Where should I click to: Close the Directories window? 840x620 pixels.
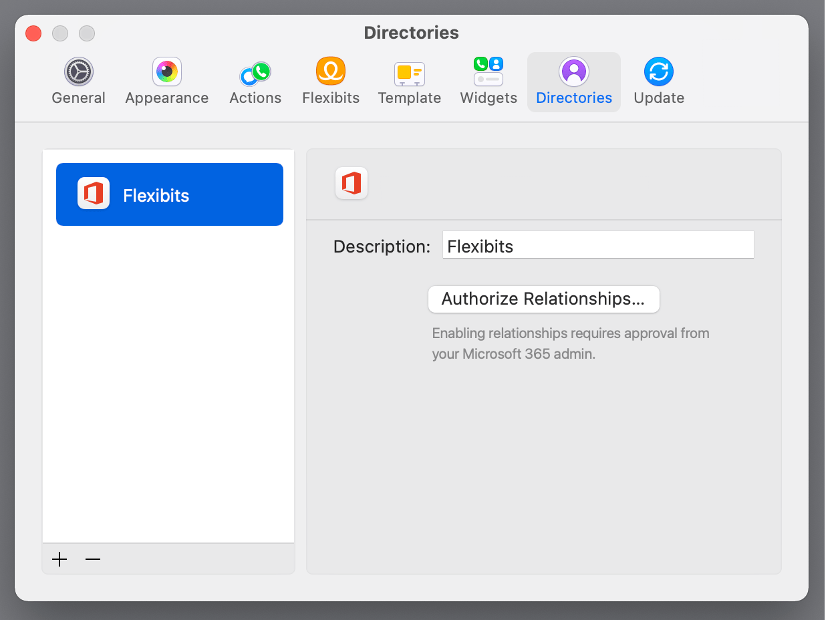(x=33, y=33)
